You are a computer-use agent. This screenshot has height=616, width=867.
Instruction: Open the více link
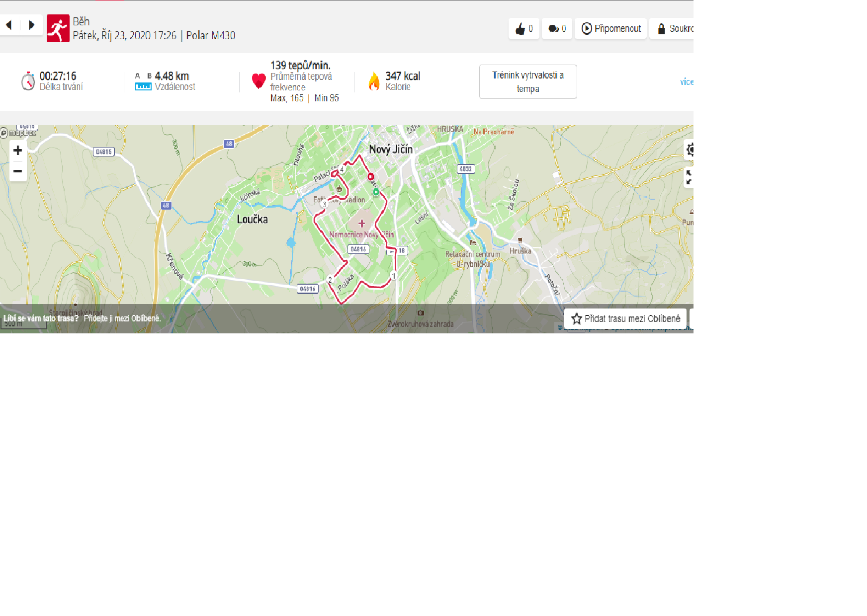click(687, 82)
